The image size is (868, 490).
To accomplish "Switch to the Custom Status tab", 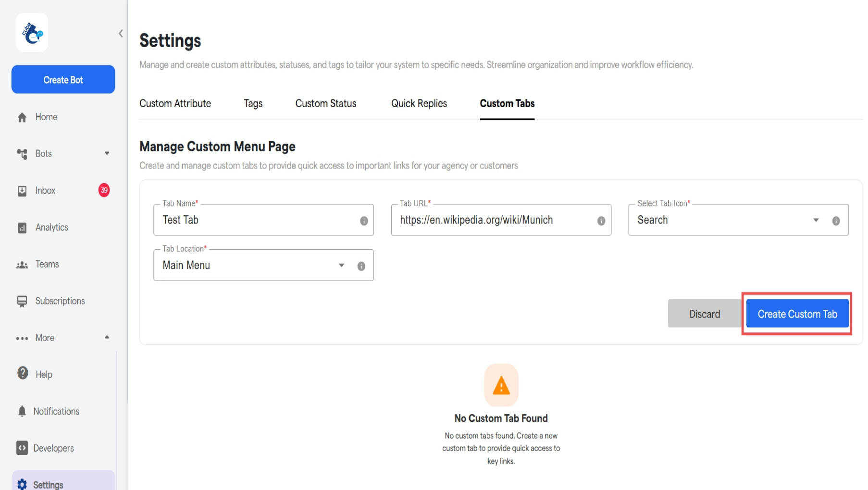I will (x=326, y=104).
